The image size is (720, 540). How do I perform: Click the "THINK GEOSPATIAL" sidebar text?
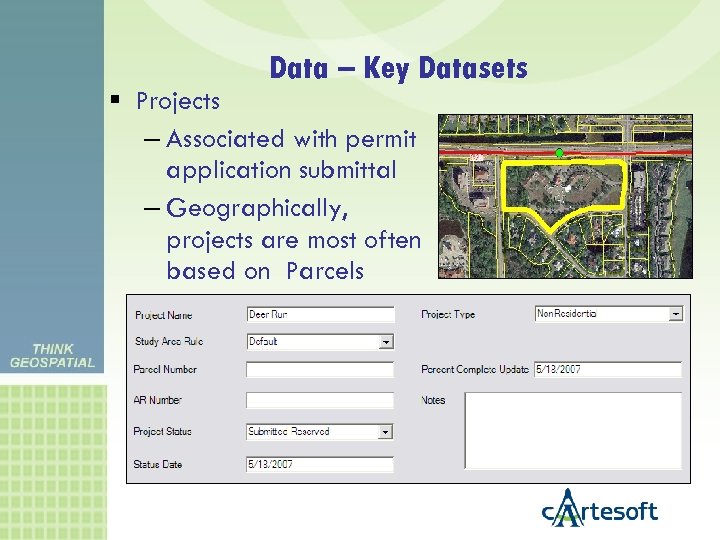[52, 356]
